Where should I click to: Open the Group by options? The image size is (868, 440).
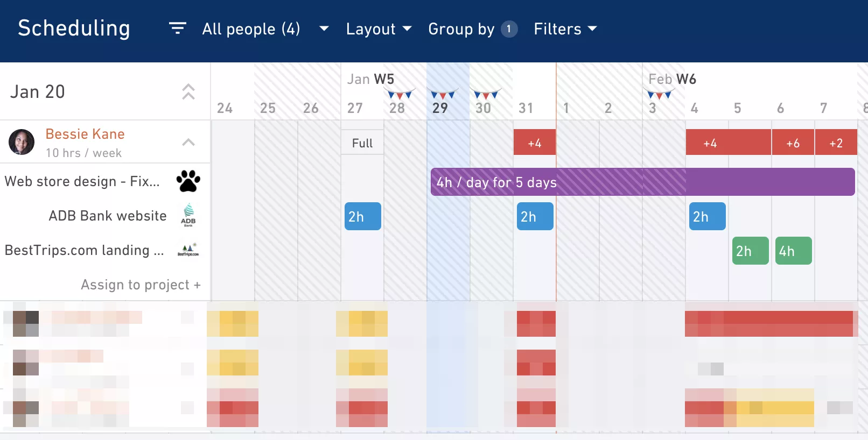(x=473, y=29)
